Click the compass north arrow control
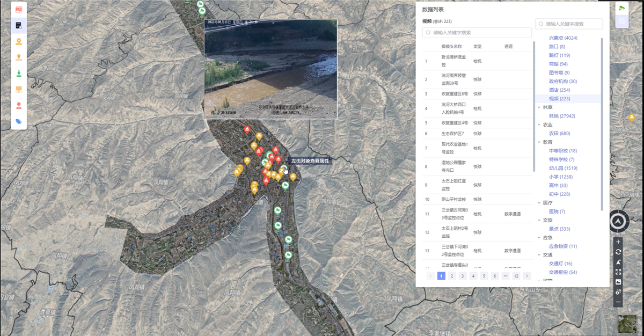 point(619,221)
